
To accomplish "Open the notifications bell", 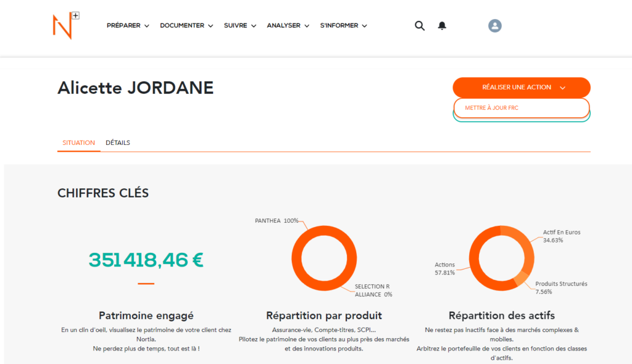I will [442, 26].
